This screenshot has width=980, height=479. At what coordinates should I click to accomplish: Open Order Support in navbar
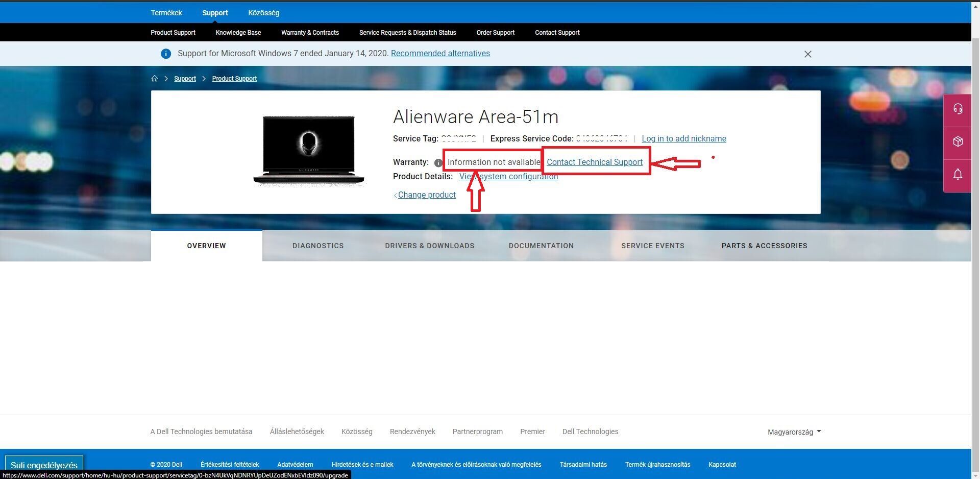tap(495, 33)
